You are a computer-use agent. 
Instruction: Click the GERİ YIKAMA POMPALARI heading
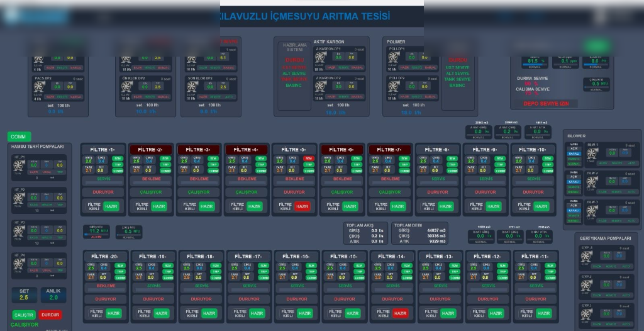[x=605, y=238]
